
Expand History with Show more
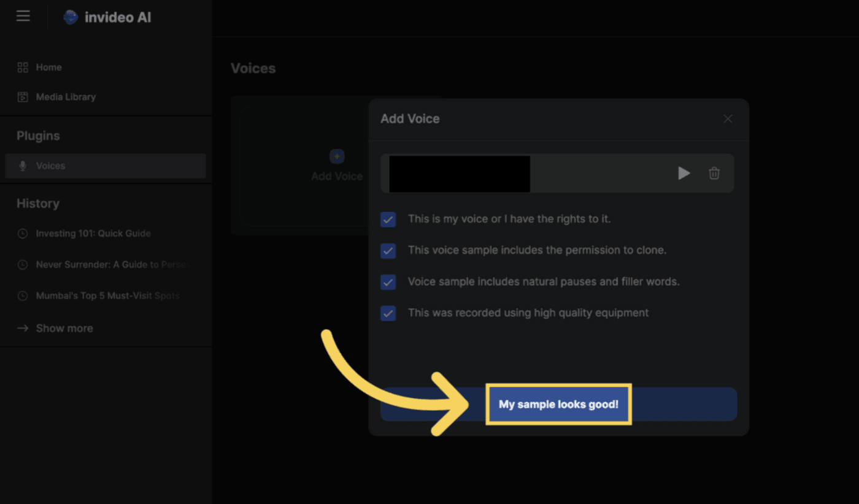click(63, 327)
